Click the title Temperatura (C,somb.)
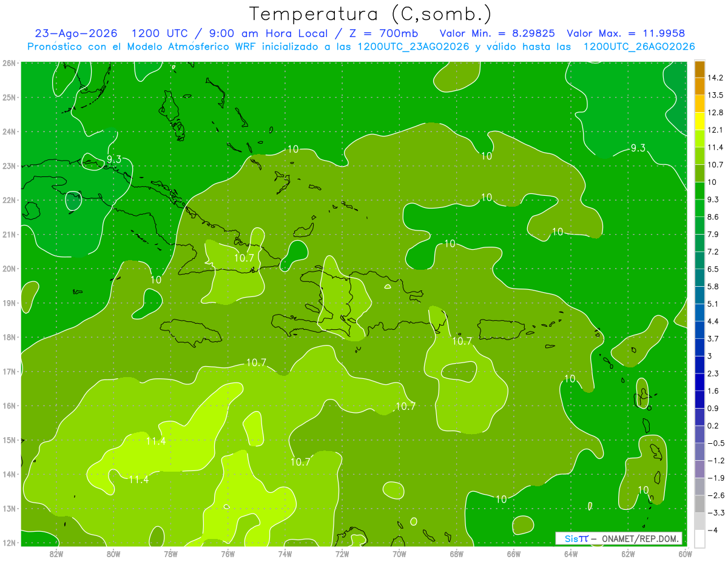Screen dimensions: 728x562 370,13
